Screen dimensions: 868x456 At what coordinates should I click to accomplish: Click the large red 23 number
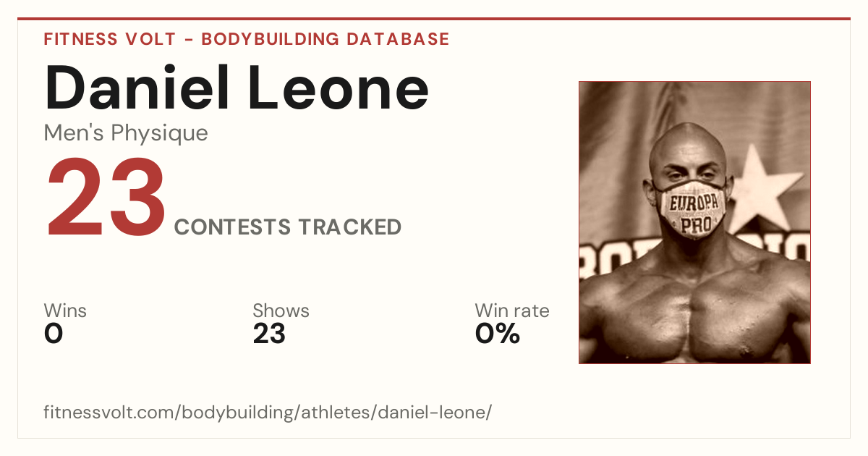pyautogui.click(x=106, y=201)
